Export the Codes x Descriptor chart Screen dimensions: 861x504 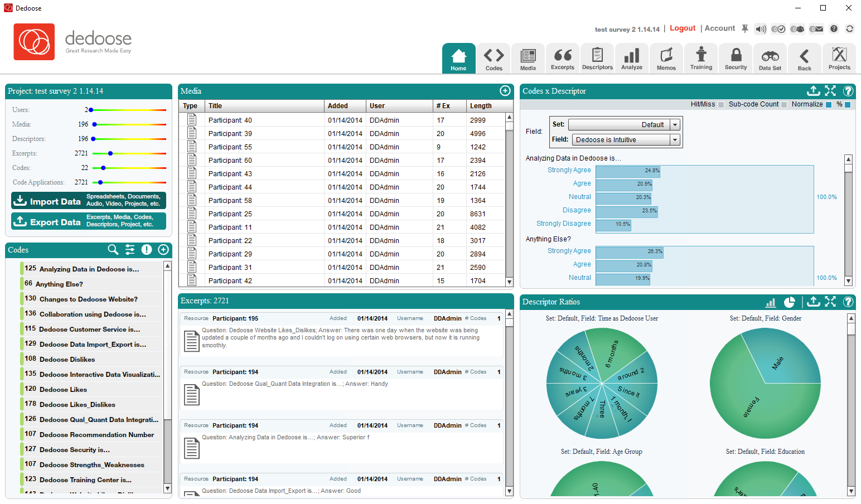tap(814, 91)
